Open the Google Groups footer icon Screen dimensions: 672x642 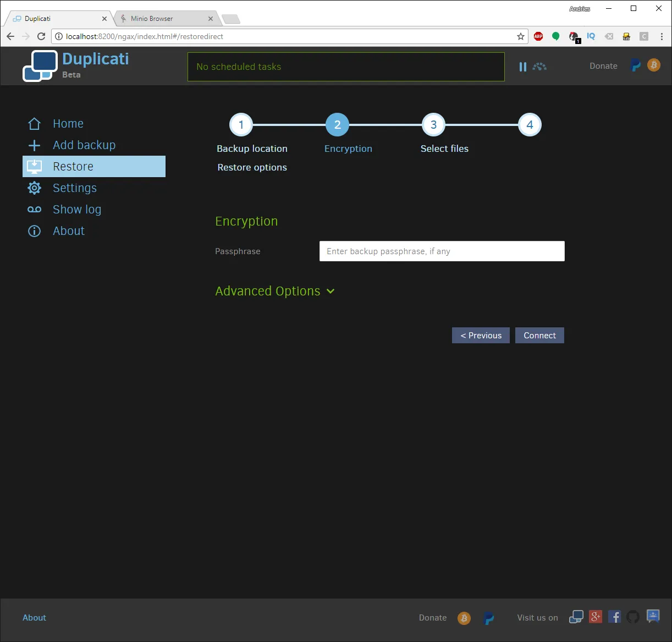[x=653, y=616]
